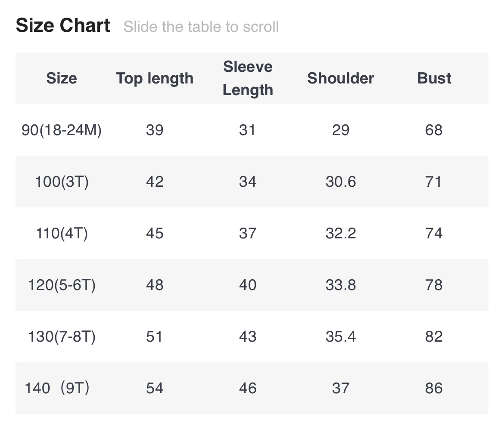Screen dimensions: 504x429
Task: Click the 100(3T) size row label
Action: (62, 182)
